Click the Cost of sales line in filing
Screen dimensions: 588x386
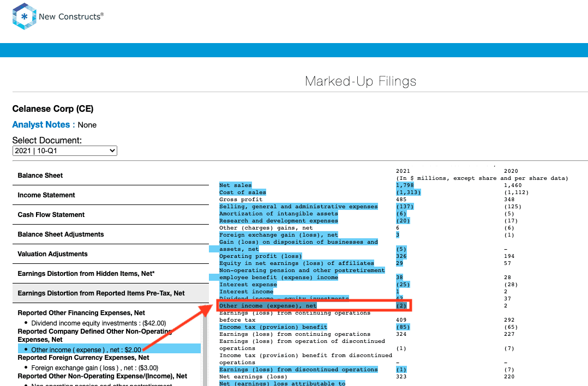(243, 192)
